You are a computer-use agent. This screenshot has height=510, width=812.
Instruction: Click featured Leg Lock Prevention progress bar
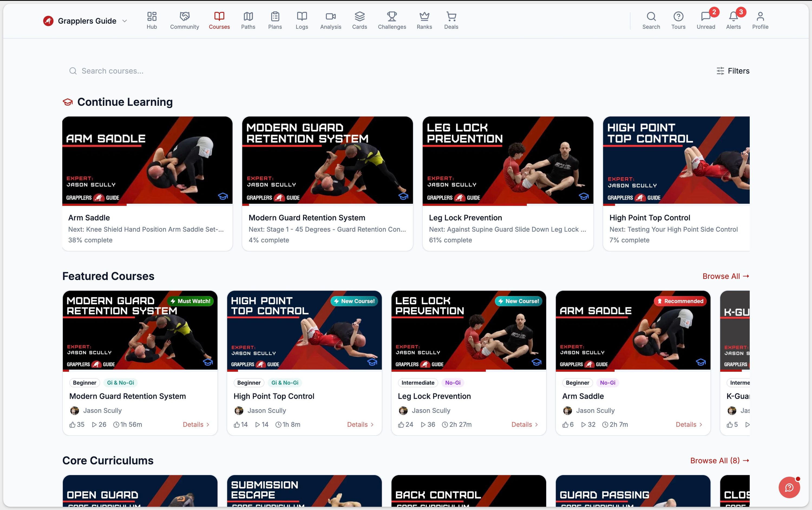pos(469,370)
